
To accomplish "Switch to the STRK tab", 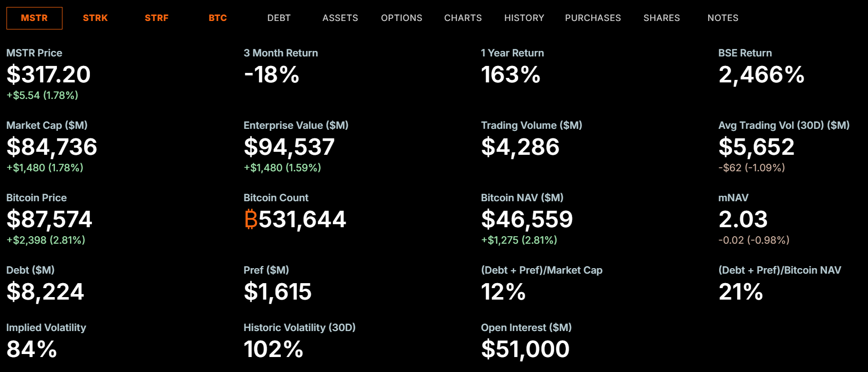I will point(95,17).
